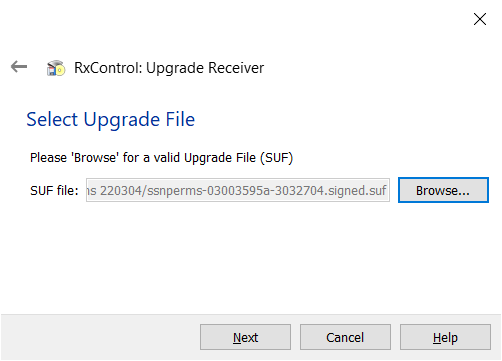The image size is (502, 361).
Task: Advance to the next wizard step
Action: click(x=245, y=337)
